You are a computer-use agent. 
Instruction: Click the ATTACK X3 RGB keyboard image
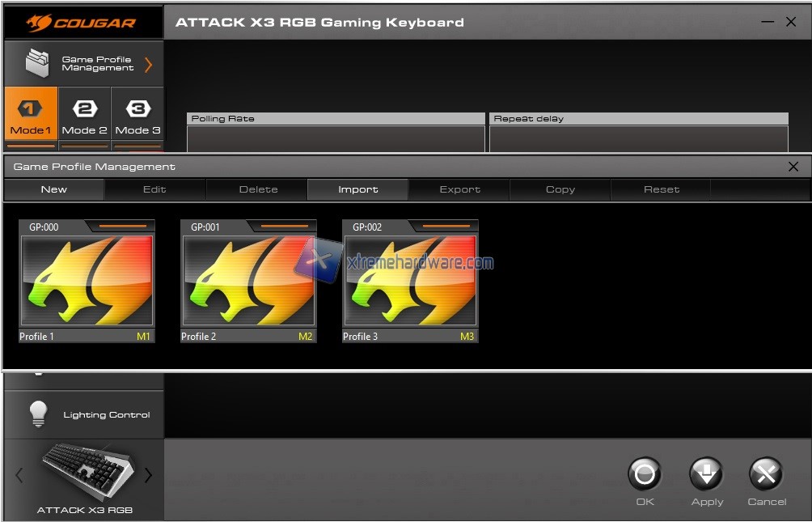(85, 471)
